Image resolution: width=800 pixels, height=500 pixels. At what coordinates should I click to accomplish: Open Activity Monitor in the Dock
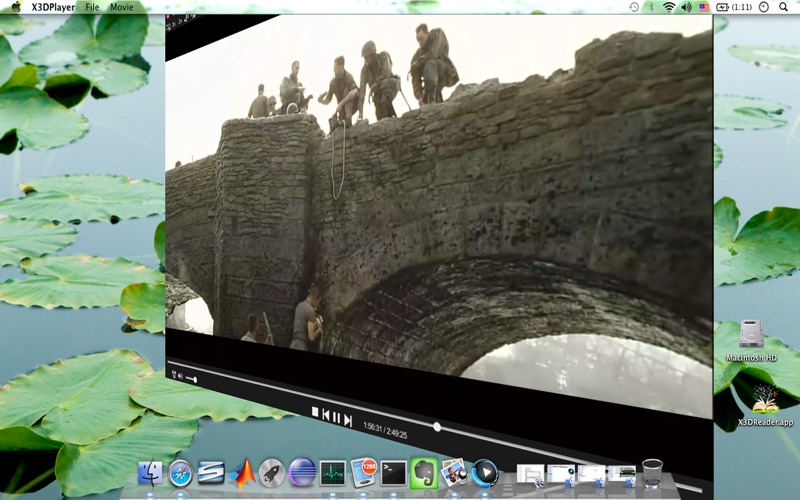click(x=333, y=473)
